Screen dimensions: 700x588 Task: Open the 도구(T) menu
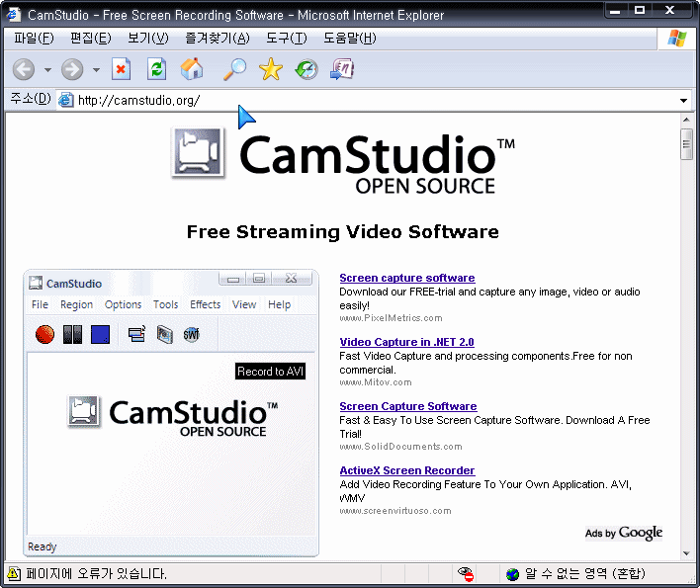coord(287,39)
